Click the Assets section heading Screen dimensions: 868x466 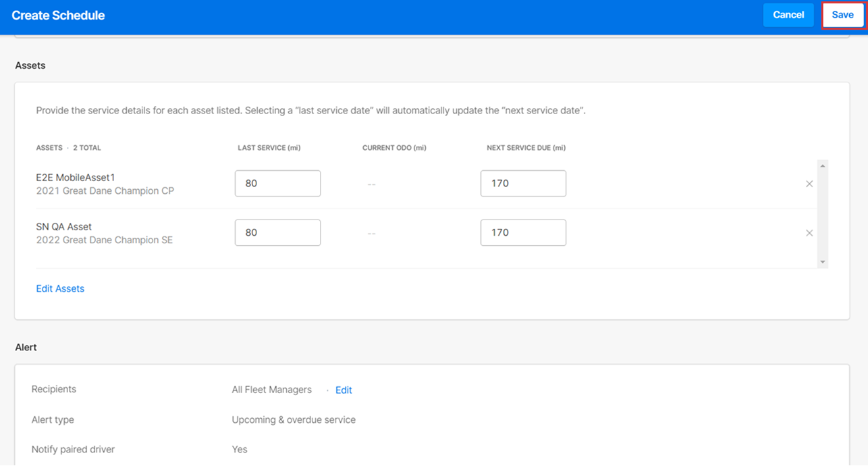(30, 66)
